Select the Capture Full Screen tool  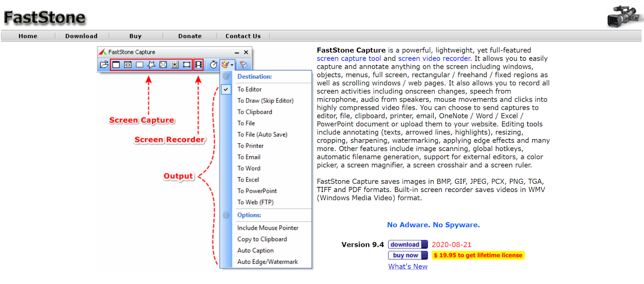(163, 64)
